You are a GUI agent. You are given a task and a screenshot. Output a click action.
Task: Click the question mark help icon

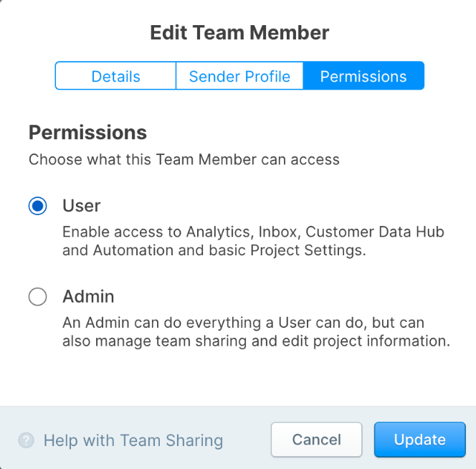pos(26,440)
